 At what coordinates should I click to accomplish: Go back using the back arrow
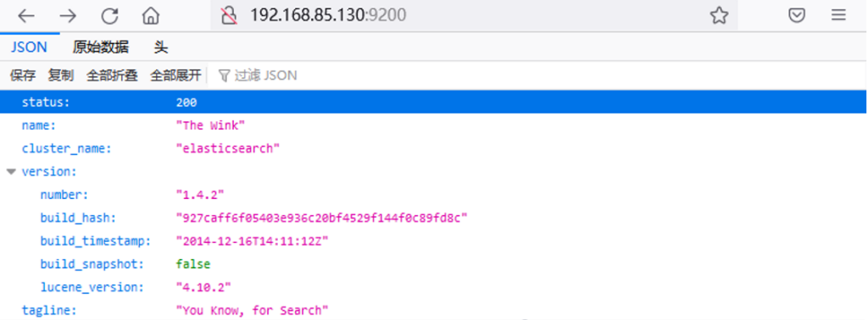point(26,16)
